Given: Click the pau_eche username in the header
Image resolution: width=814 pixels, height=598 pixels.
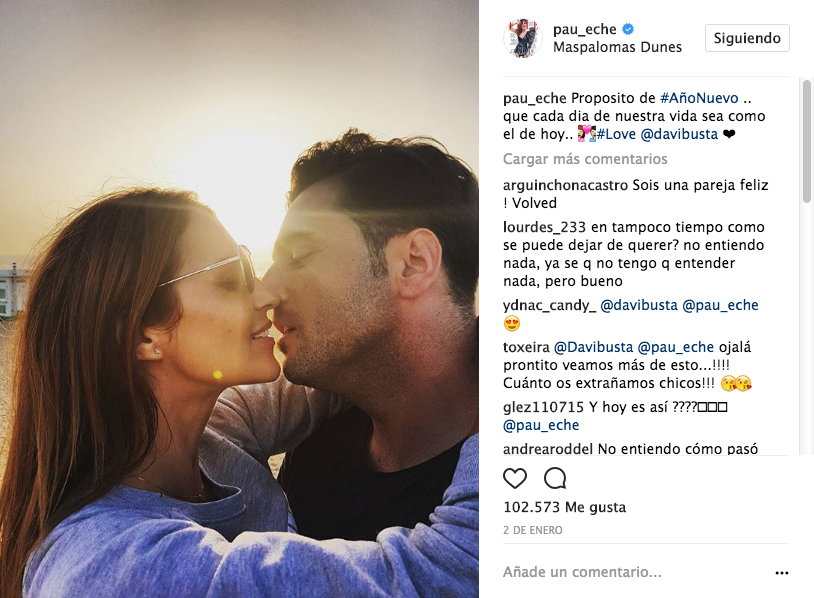Looking at the screenshot, I should point(585,29).
